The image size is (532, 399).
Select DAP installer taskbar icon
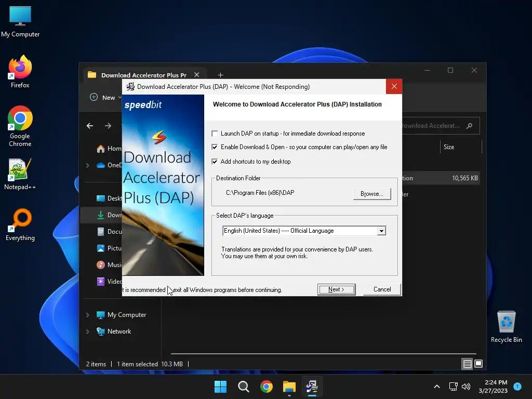coord(312,387)
